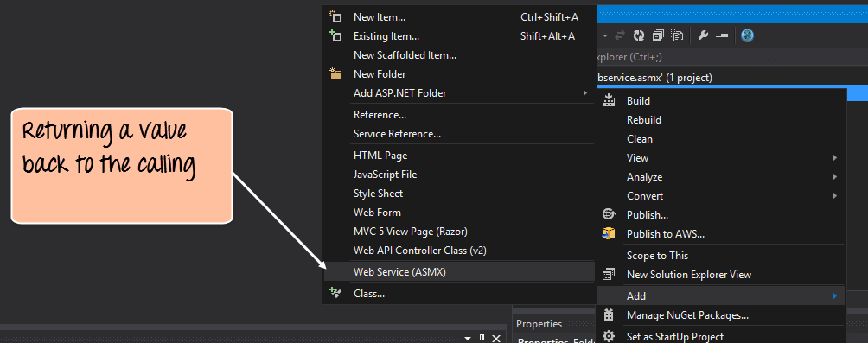Open the bottom panel window position dropdown arrow
Image resolution: width=868 pixels, height=343 pixels.
(x=468, y=338)
